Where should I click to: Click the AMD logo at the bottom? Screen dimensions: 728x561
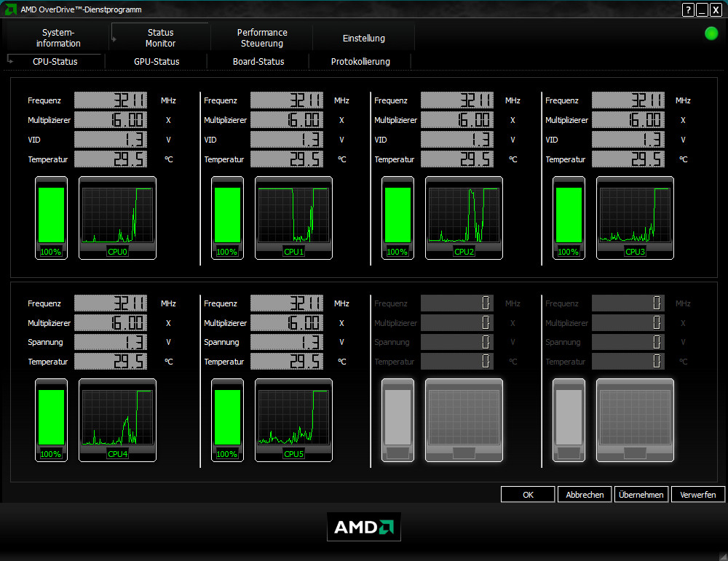pyautogui.click(x=363, y=527)
